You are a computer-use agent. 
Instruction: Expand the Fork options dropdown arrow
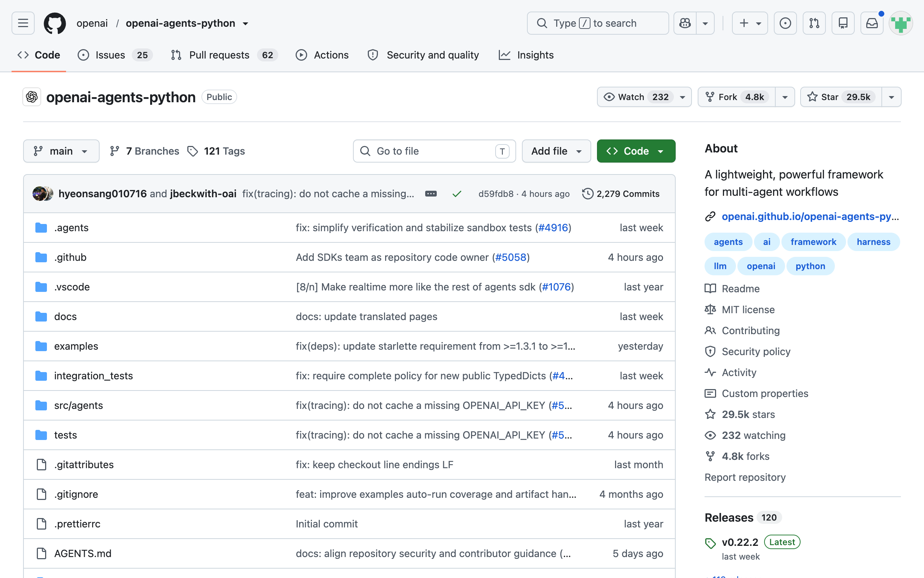785,97
